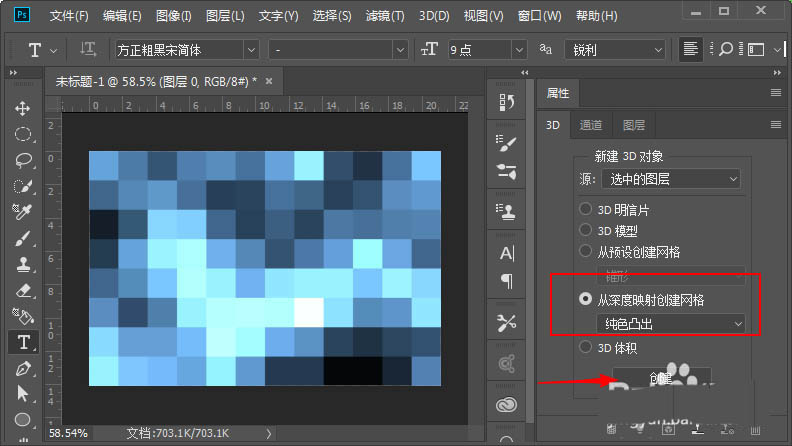Image resolution: width=792 pixels, height=446 pixels.
Task: Open the 属性 panel flyout menu
Action: (776, 92)
